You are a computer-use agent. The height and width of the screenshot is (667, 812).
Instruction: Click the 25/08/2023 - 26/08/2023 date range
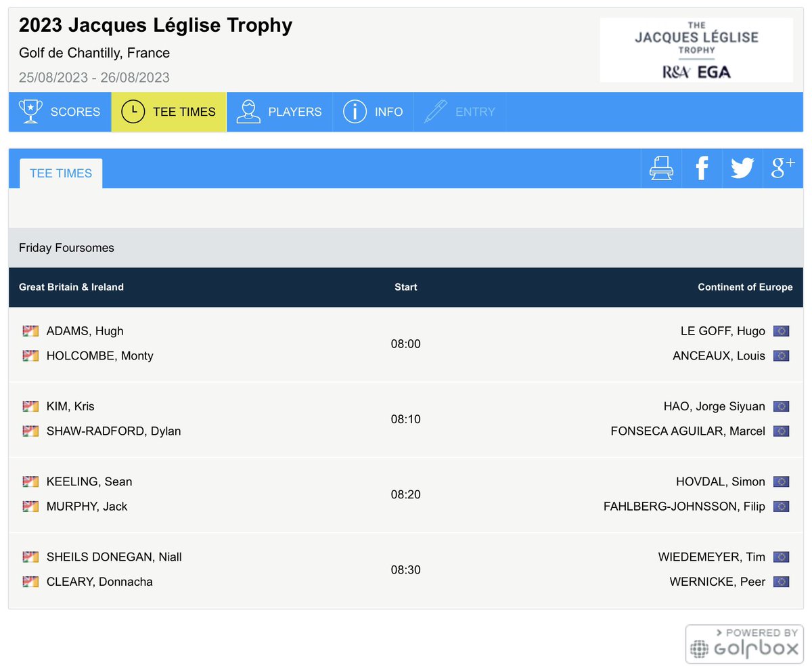[94, 77]
